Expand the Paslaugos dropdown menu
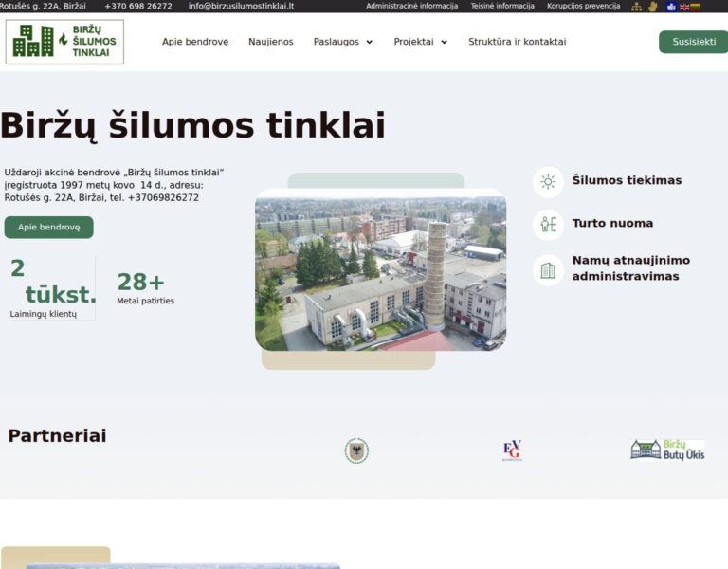The height and width of the screenshot is (569, 728). pyautogui.click(x=343, y=42)
